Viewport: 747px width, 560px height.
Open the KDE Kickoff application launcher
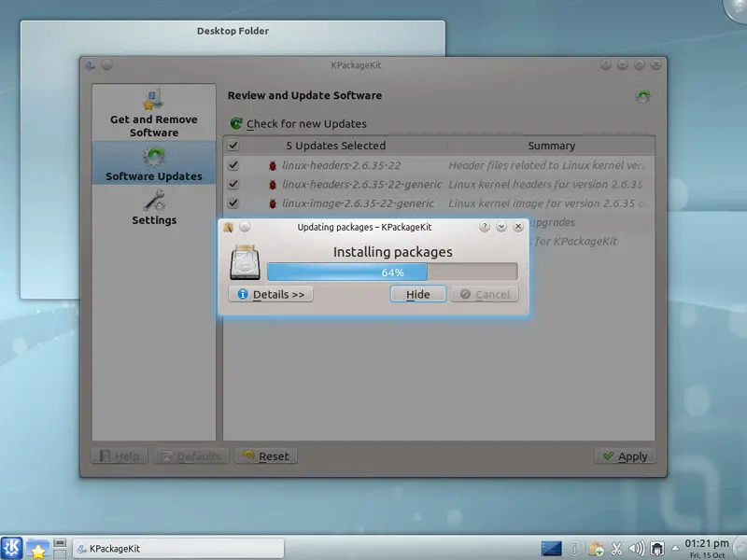point(11,548)
